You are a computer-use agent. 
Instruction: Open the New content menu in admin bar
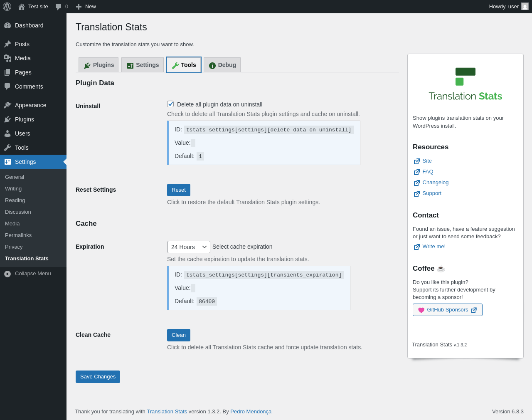point(86,7)
